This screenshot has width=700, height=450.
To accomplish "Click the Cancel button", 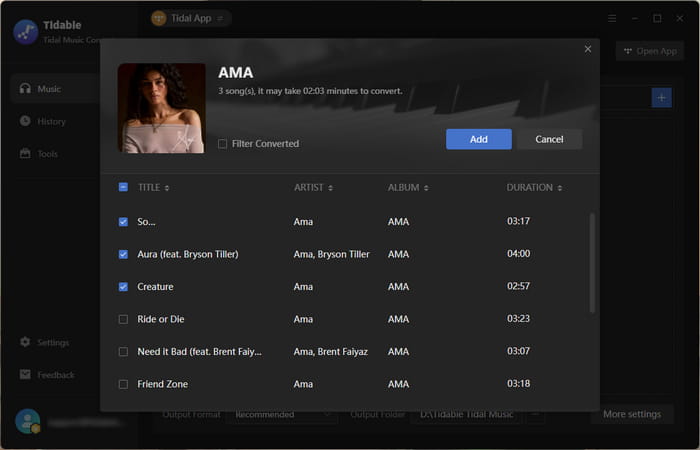I will (x=549, y=139).
